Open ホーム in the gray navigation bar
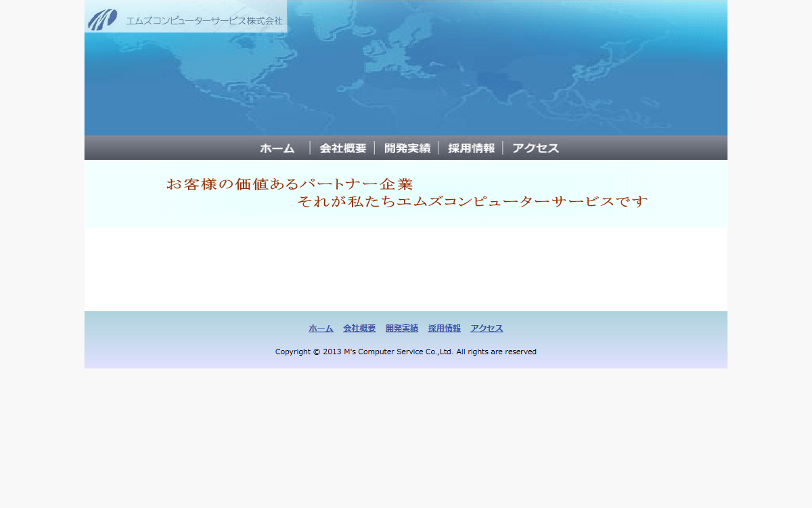The image size is (812, 508). [277, 148]
